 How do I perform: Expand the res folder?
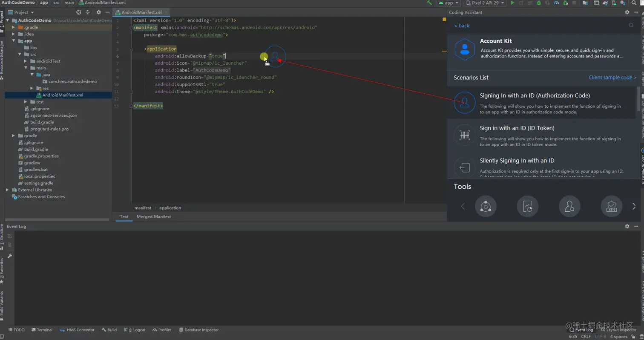click(x=32, y=89)
